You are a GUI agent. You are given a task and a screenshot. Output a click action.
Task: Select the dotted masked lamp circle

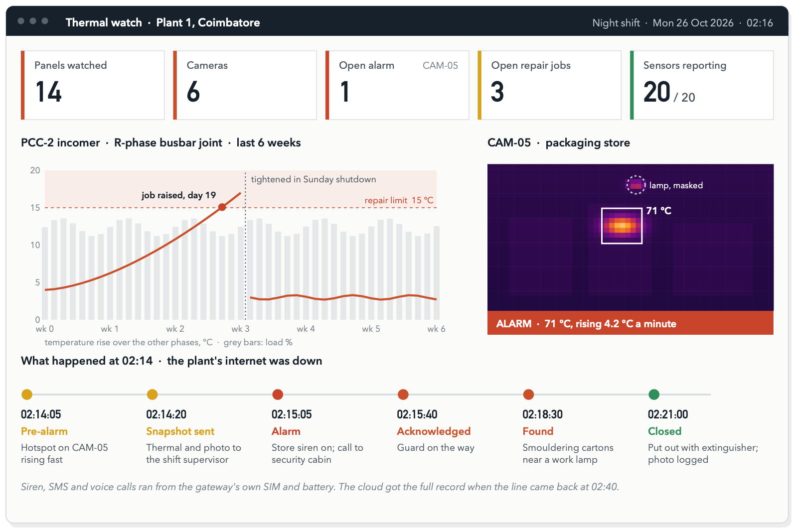coord(635,185)
